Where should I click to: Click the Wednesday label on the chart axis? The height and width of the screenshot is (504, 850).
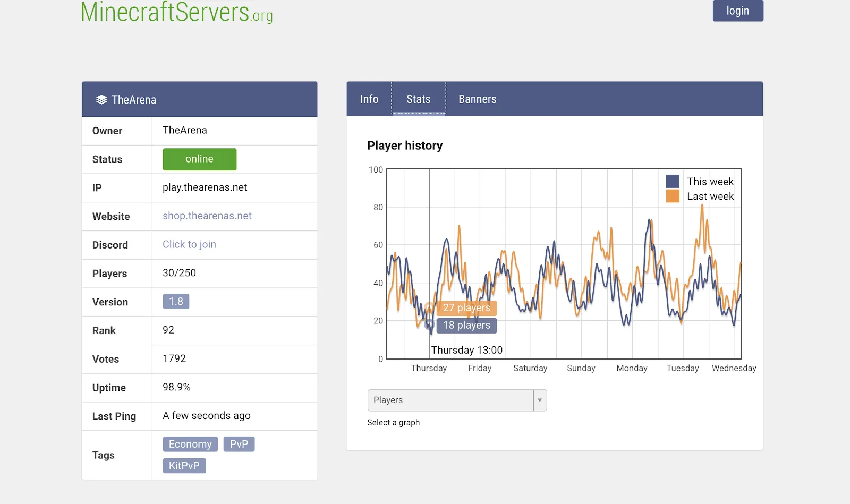pos(734,368)
